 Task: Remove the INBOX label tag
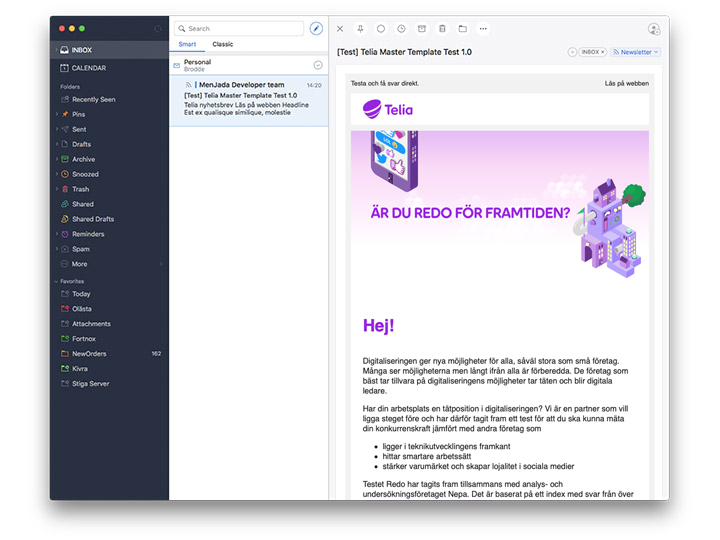pos(603,52)
